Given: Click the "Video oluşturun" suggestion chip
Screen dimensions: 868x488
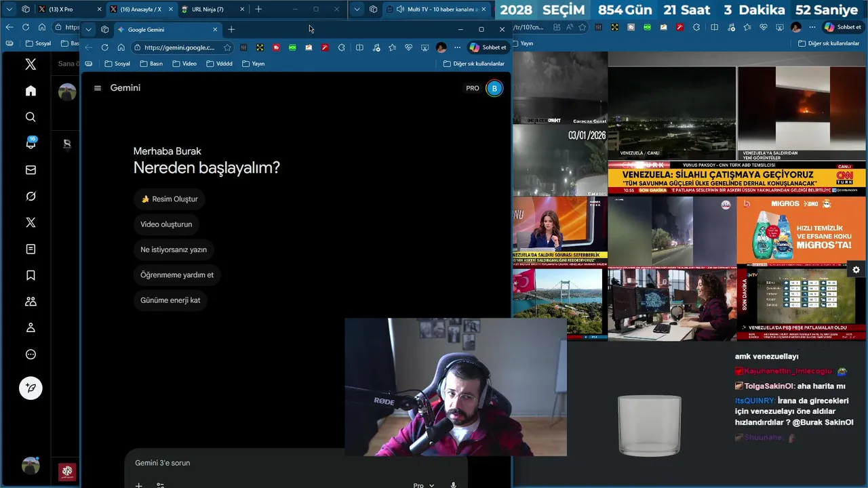Looking at the screenshot, I should pyautogui.click(x=166, y=224).
